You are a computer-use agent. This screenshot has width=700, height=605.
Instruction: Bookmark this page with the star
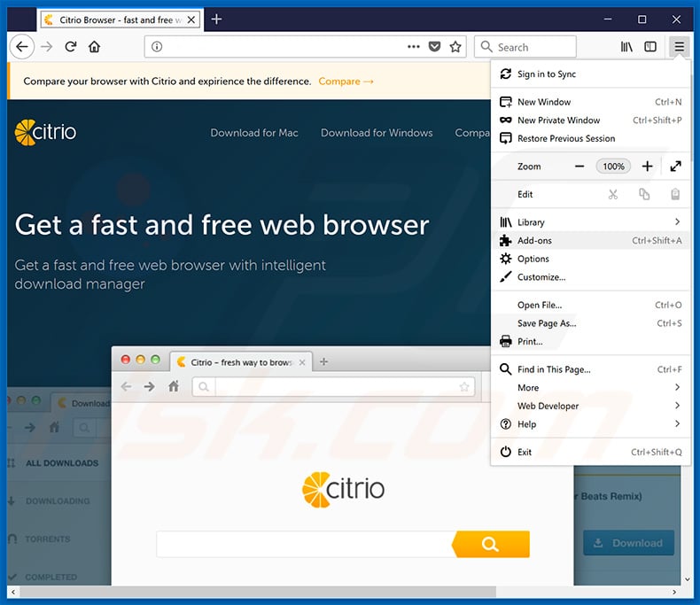[x=455, y=46]
